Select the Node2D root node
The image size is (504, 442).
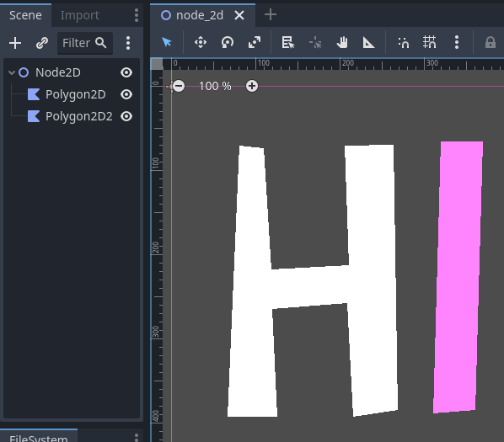58,72
